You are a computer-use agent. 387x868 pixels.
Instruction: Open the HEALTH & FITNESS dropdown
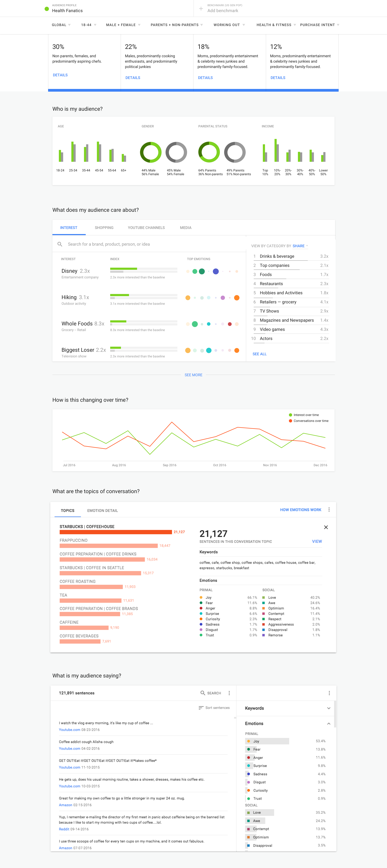click(x=276, y=25)
